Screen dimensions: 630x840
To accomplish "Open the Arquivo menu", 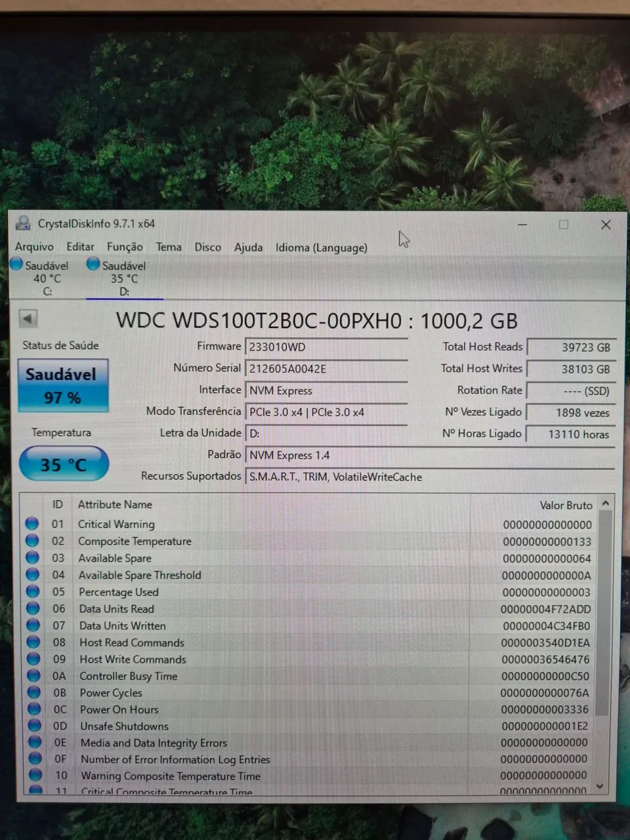I will (x=34, y=247).
